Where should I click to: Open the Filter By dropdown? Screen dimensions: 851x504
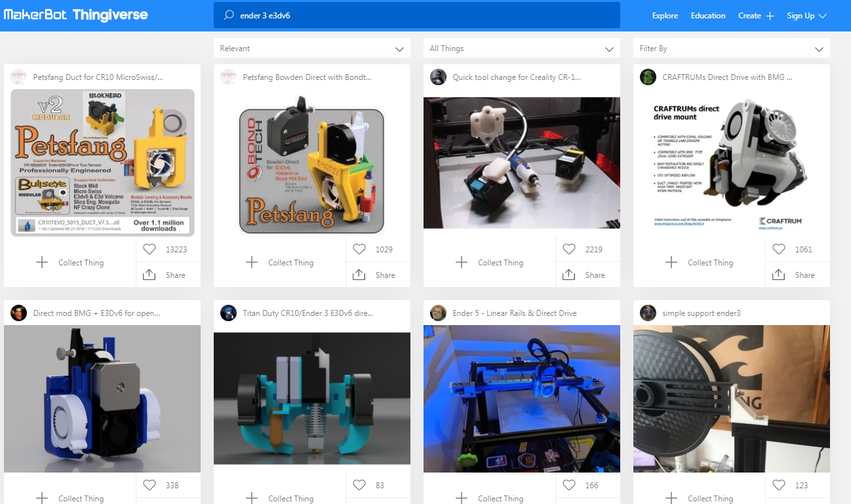pyautogui.click(x=732, y=48)
